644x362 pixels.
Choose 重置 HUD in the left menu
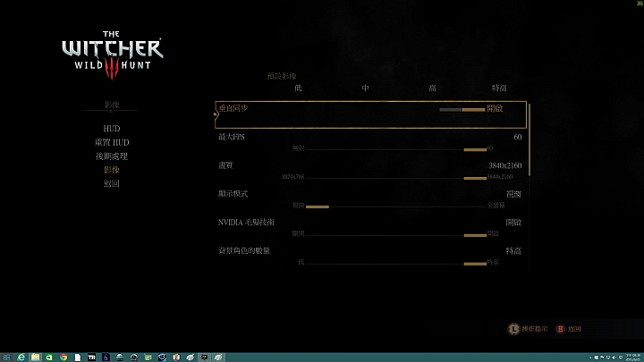(112, 142)
